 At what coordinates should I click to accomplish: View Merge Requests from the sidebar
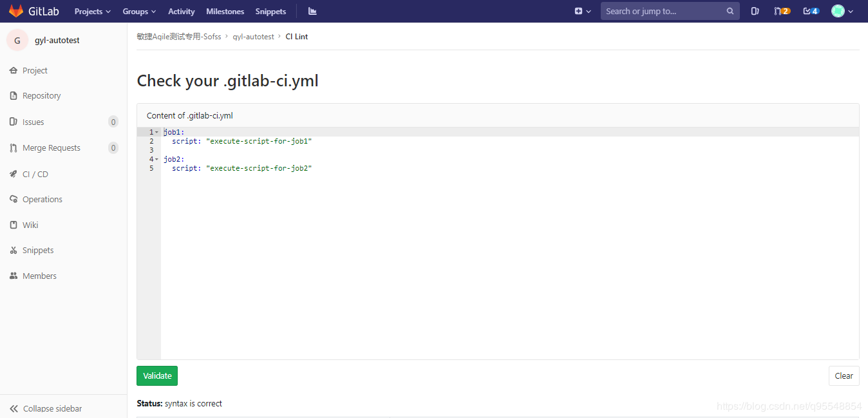(50, 147)
